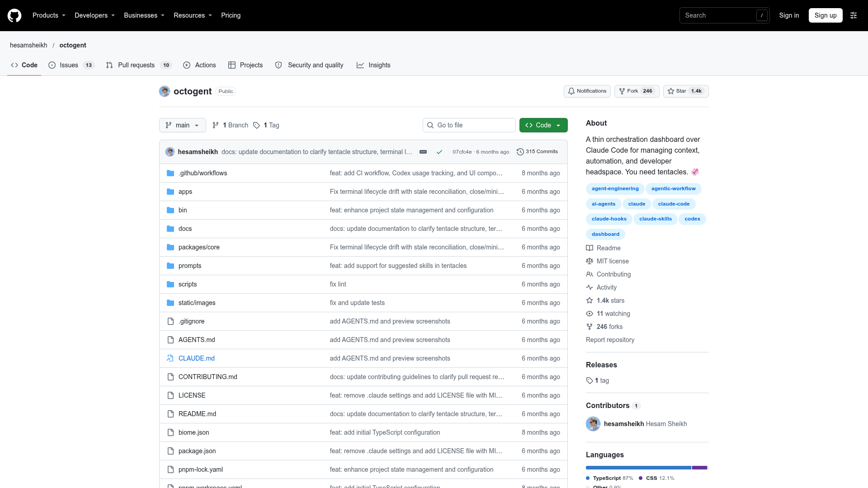
Task: Click the Sign in link
Action: (x=789, y=15)
